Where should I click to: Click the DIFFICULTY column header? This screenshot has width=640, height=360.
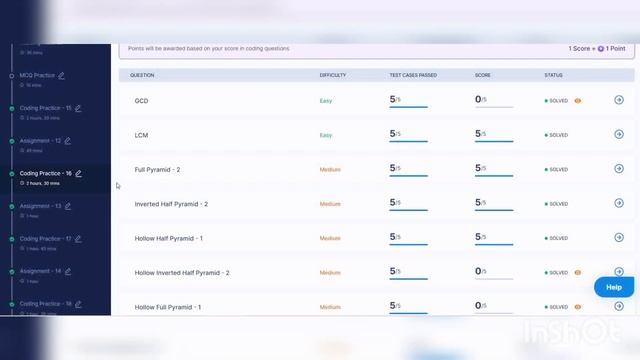pyautogui.click(x=333, y=75)
